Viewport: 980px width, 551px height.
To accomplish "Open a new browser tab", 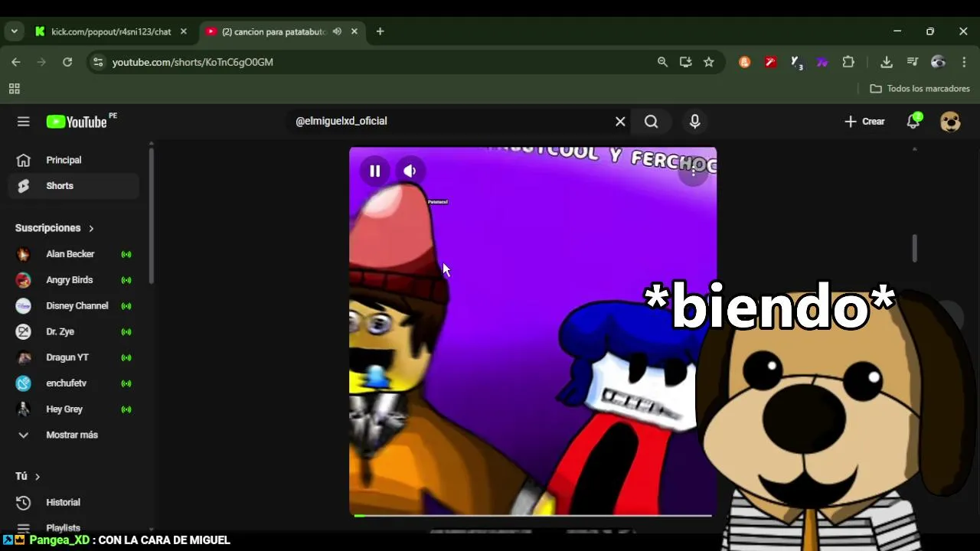I will pyautogui.click(x=380, y=31).
